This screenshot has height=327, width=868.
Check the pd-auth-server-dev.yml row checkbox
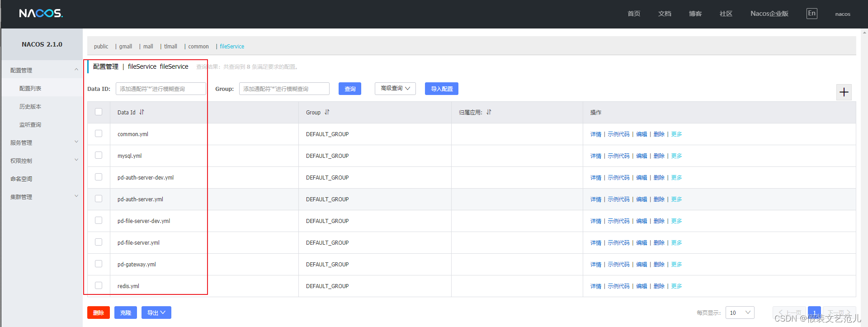(x=99, y=177)
